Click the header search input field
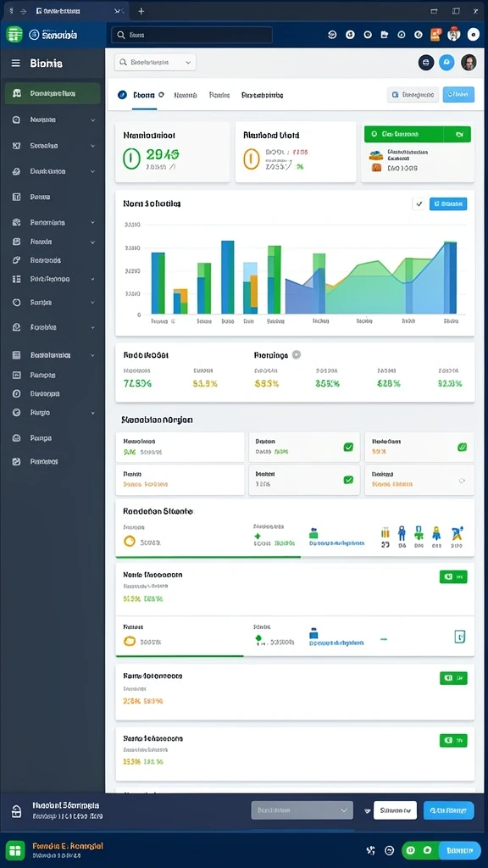This screenshot has width=488, height=868. click(192, 35)
